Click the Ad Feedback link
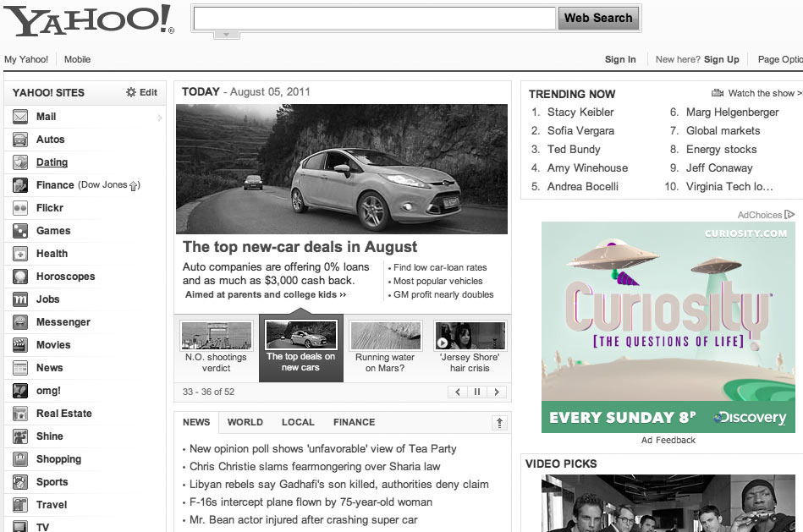Screen dimensions: 803x532 coord(668,441)
